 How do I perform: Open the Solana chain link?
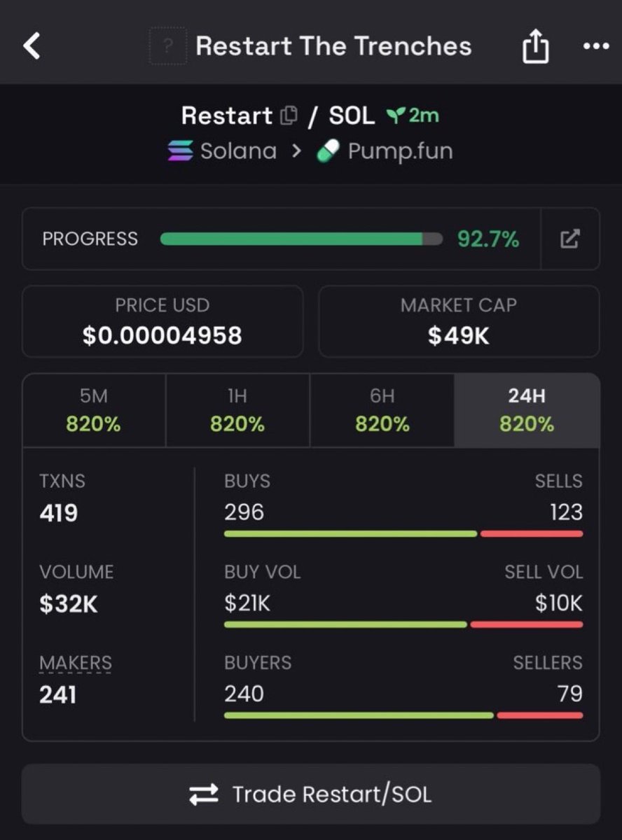coord(238,150)
